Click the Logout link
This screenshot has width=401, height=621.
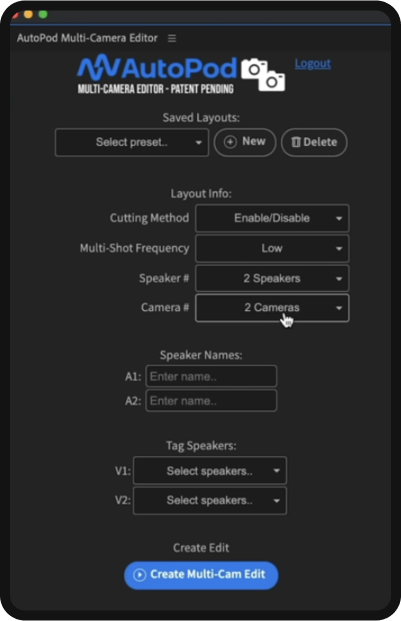click(x=313, y=63)
